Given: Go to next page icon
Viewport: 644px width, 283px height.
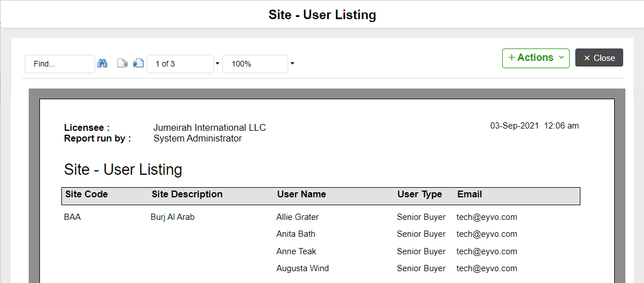Looking at the screenshot, I should tap(138, 63).
